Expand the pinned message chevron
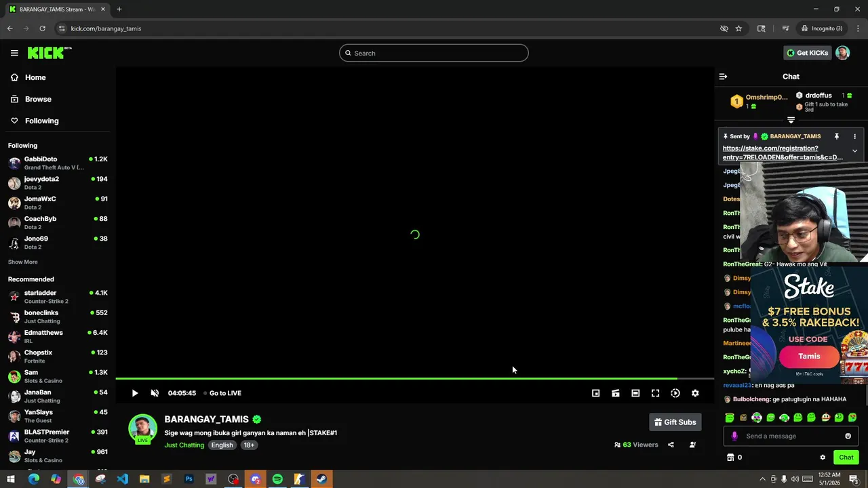 854,151
